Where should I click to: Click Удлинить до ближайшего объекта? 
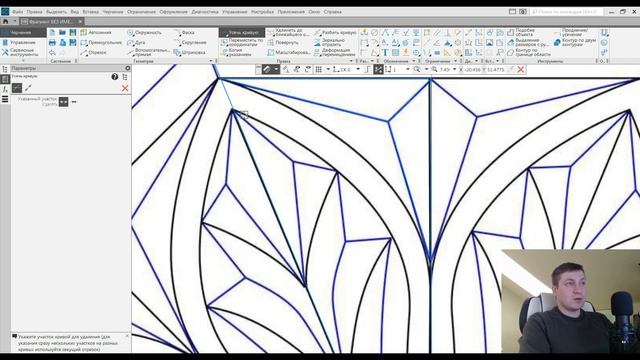pyautogui.click(x=289, y=32)
